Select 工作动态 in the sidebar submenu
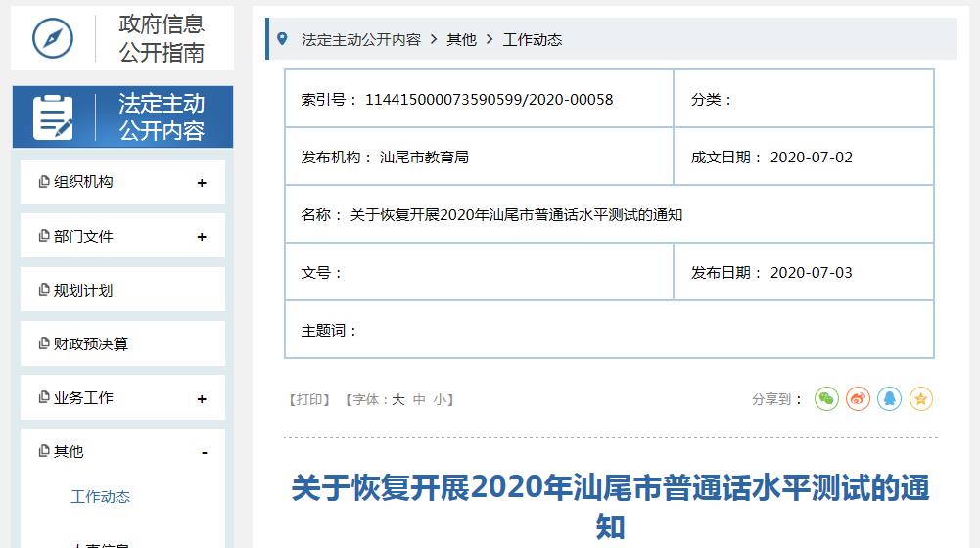This screenshot has height=548, width=980. pyautogui.click(x=100, y=497)
